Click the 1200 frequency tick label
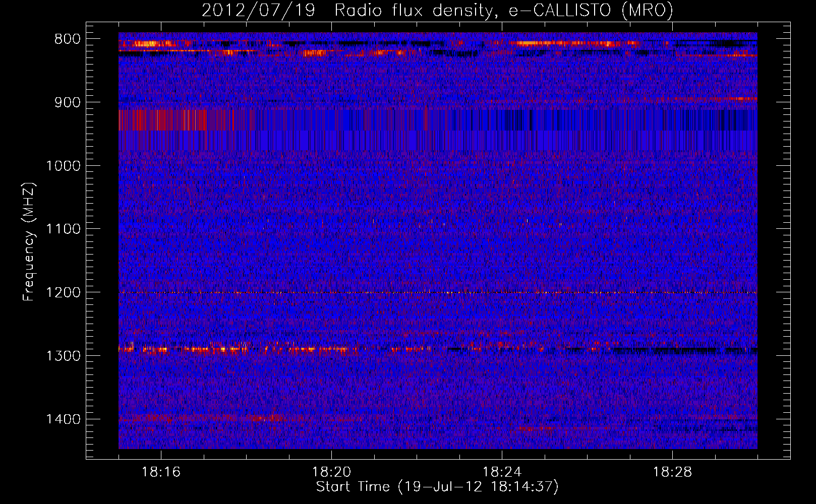 pos(63,293)
